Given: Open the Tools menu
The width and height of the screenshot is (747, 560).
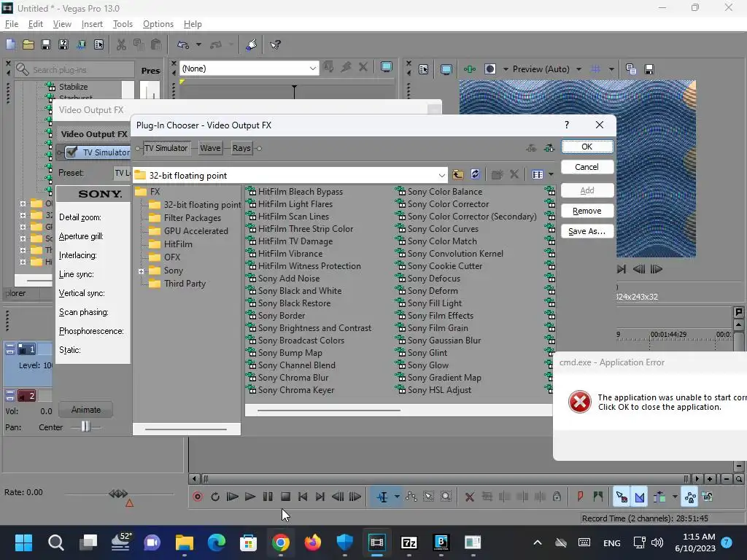Looking at the screenshot, I should click(123, 24).
